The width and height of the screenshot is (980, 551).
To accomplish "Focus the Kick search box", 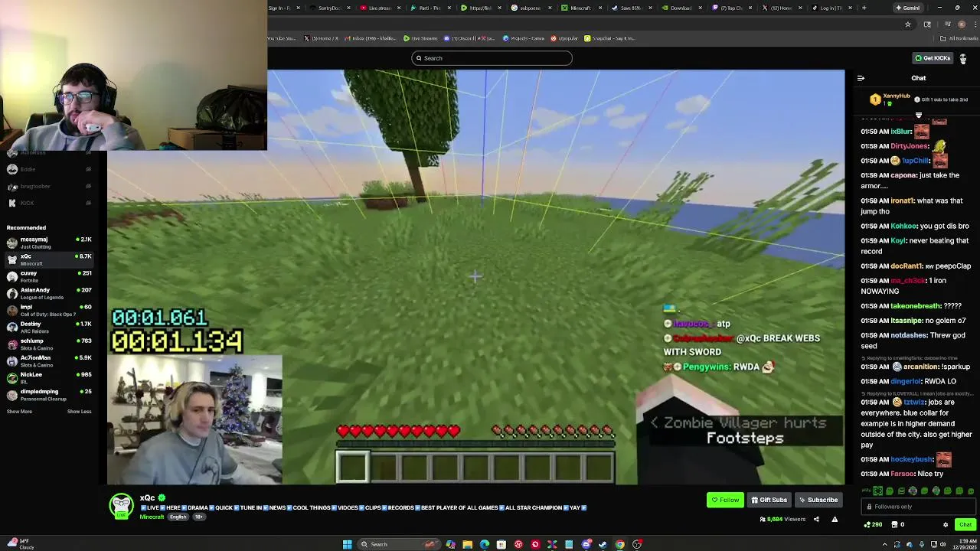I will pos(492,58).
